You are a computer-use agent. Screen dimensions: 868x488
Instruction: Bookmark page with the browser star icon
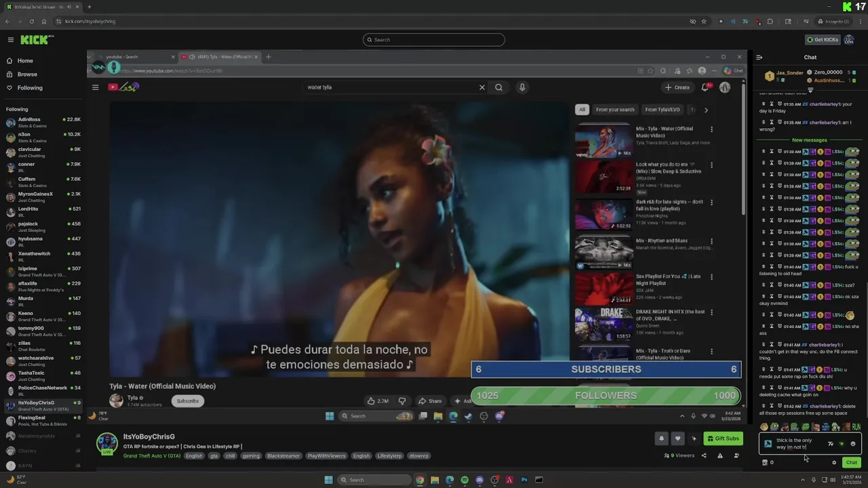tap(704, 21)
